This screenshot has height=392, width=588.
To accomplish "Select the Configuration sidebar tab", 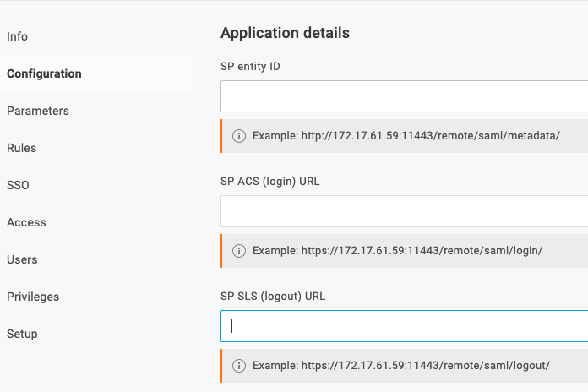I will click(44, 73).
